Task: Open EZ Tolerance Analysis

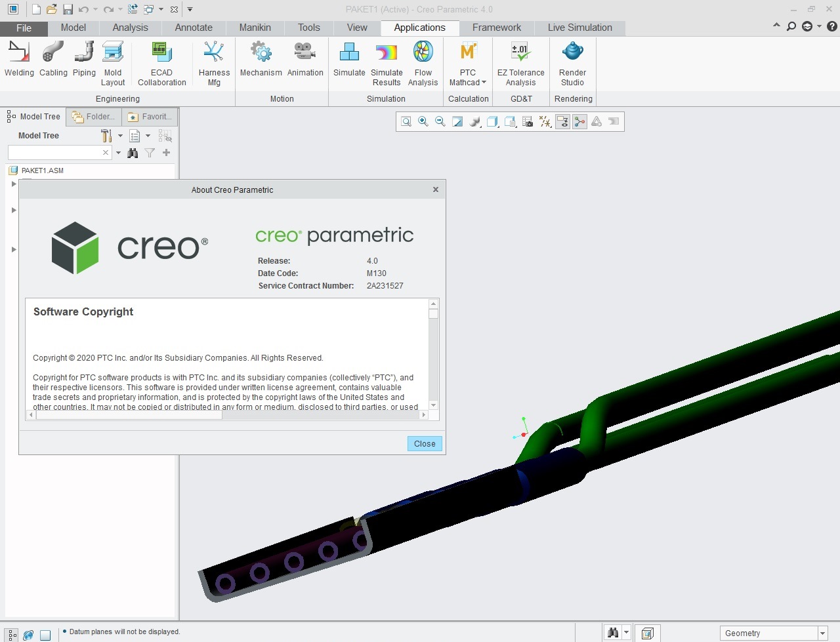Action: click(x=520, y=64)
